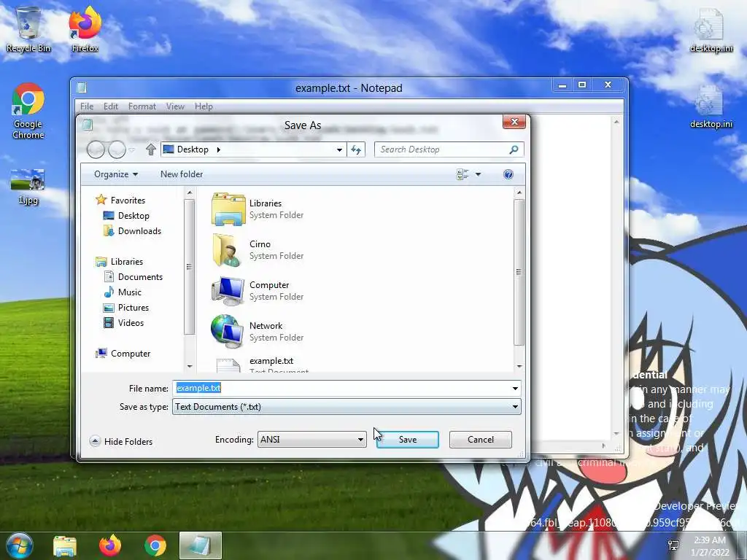Screen dimensions: 747x560
Task: Open Videos library in sidebar
Action: point(124,322)
